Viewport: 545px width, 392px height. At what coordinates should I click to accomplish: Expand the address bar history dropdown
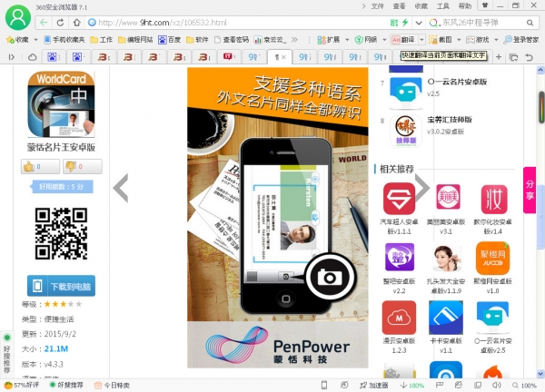coord(419,23)
